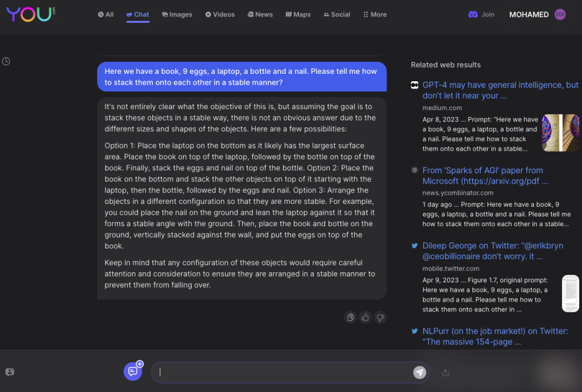Click the 'Option 1: Place the laptop' paragraph
Screen dimensions: 582x392
click(240, 195)
